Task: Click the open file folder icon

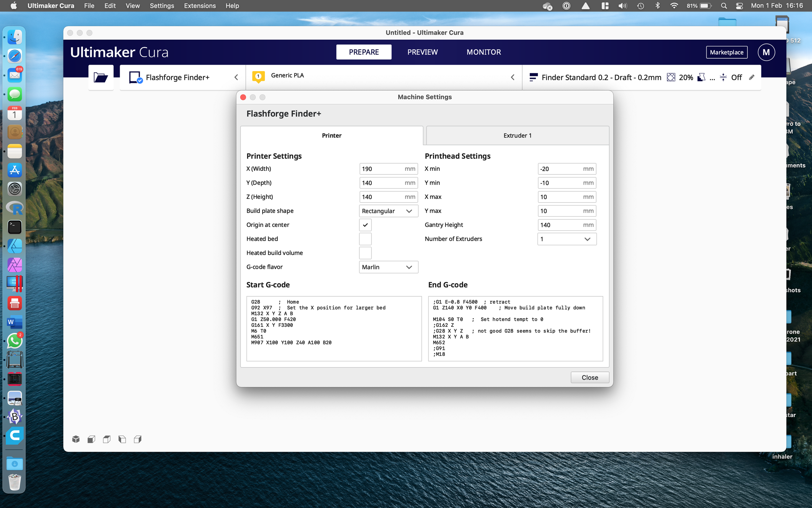Action: (100, 78)
